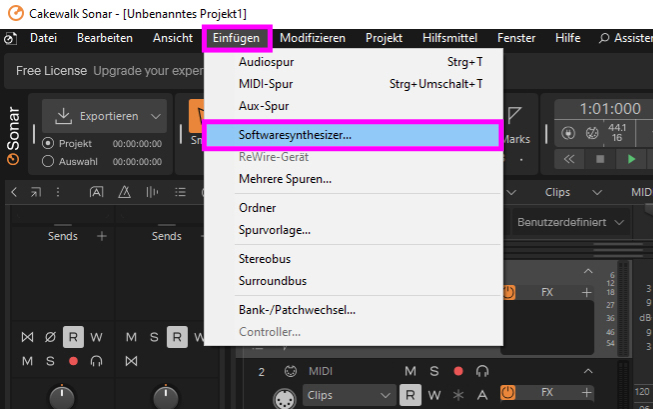The height and width of the screenshot is (409, 653).
Task: Toggle stereo interleave on first console strip
Action: coord(27,337)
